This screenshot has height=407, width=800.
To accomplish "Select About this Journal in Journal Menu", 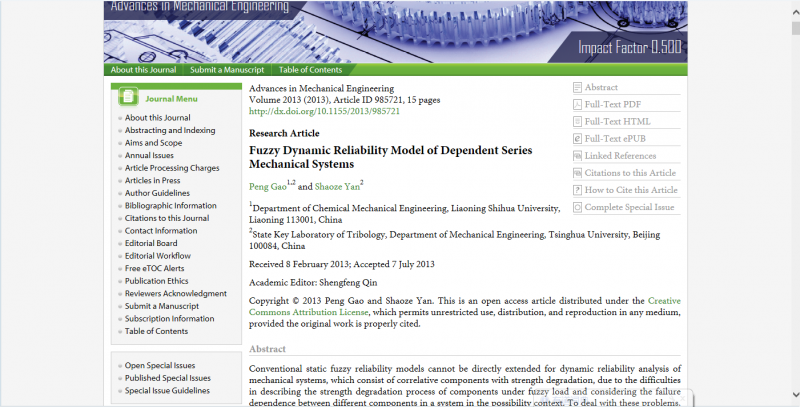I will [158, 118].
